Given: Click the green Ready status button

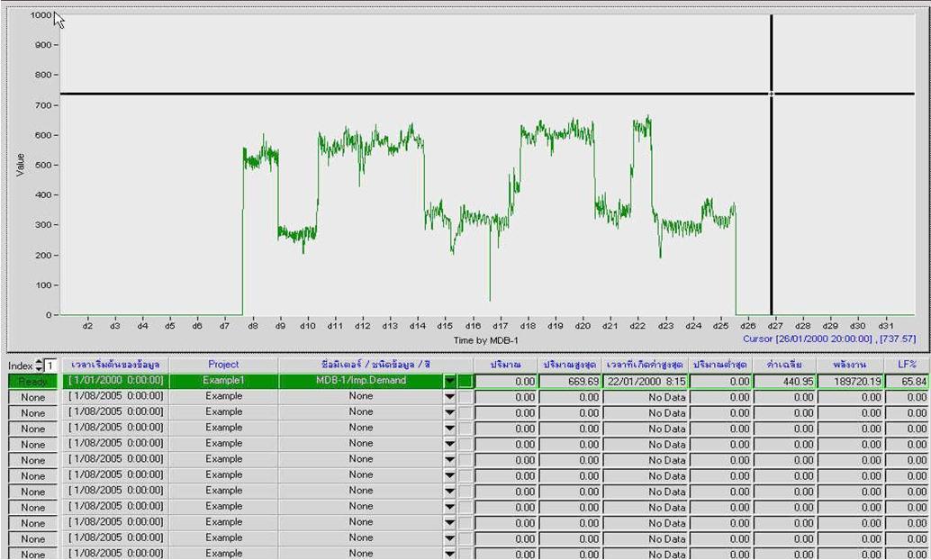Looking at the screenshot, I should (x=32, y=382).
